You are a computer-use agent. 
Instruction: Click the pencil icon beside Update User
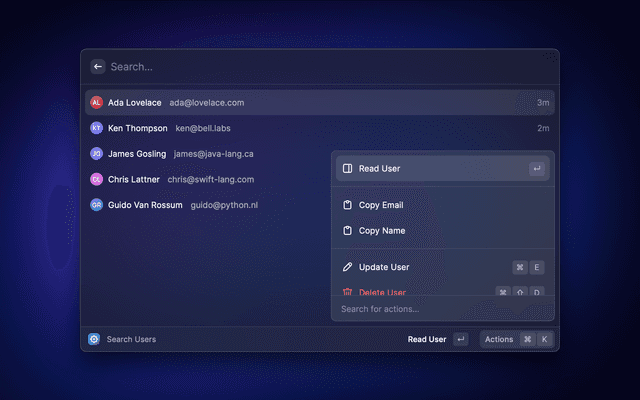click(347, 267)
